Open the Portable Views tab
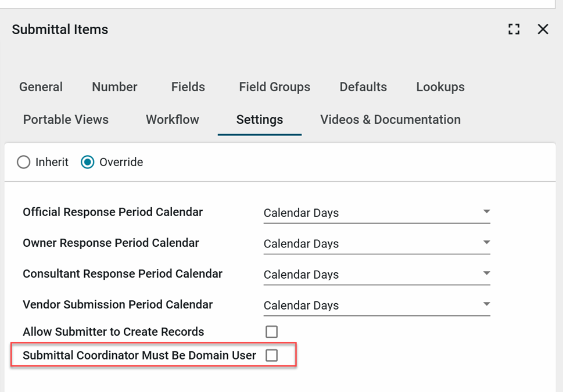563x392 pixels. tap(66, 120)
